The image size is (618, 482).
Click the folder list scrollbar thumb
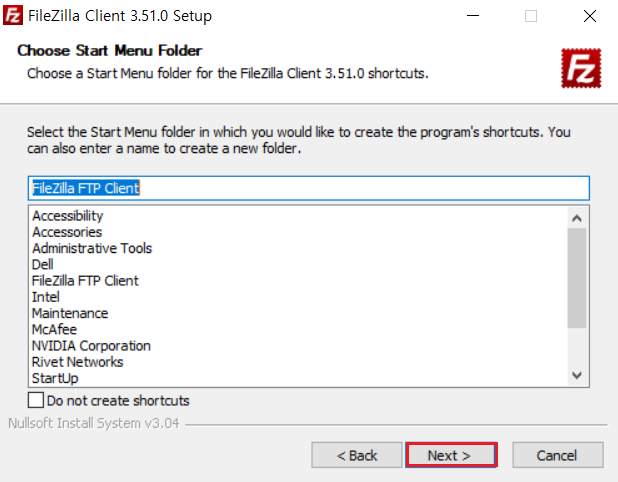576,278
